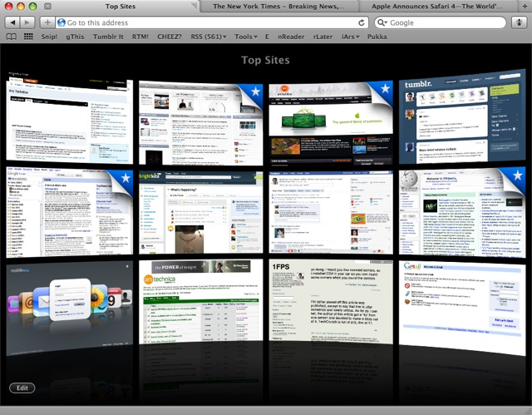Focus the Go to this address field
Image resolution: width=532 pixels, height=415 pixels.
pyautogui.click(x=212, y=22)
